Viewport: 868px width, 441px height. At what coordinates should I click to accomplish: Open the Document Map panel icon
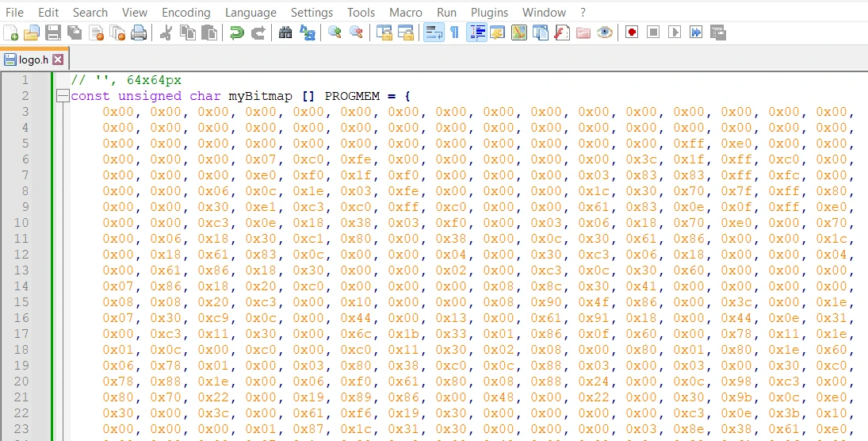[x=519, y=33]
